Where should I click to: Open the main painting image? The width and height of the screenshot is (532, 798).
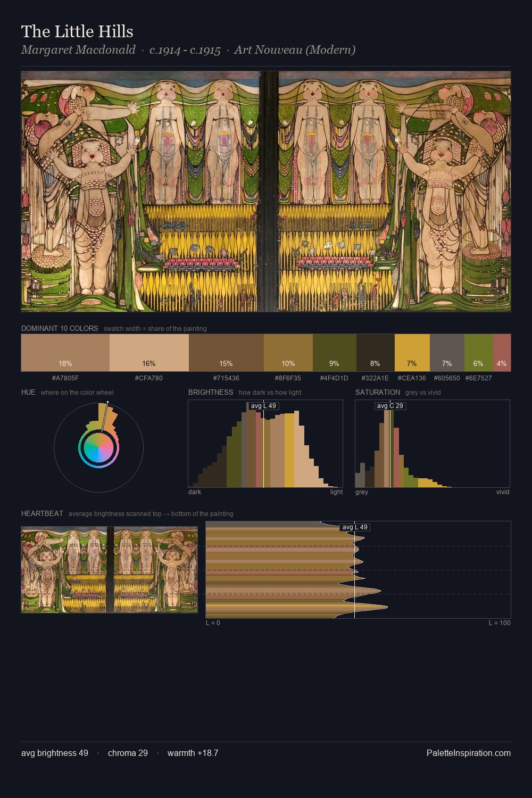[266, 192]
